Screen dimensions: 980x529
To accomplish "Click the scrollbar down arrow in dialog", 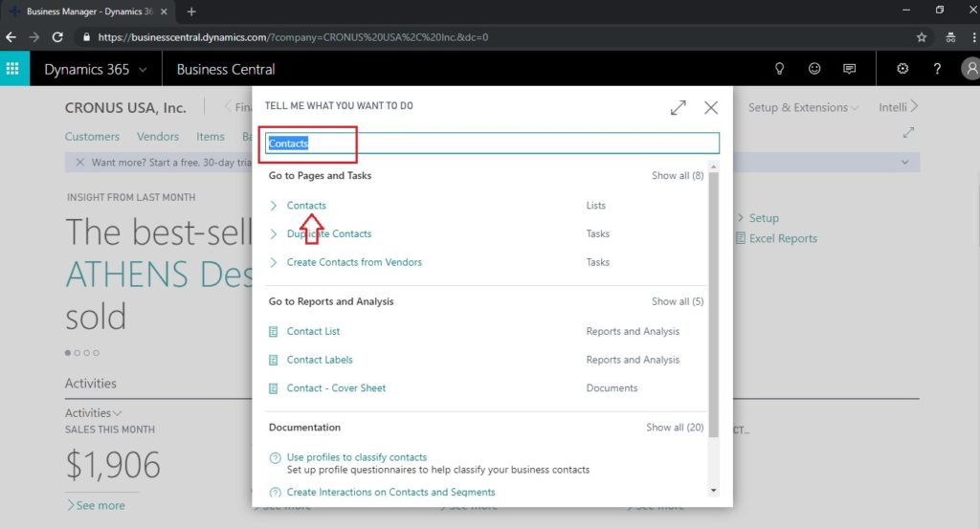I will coord(713,491).
